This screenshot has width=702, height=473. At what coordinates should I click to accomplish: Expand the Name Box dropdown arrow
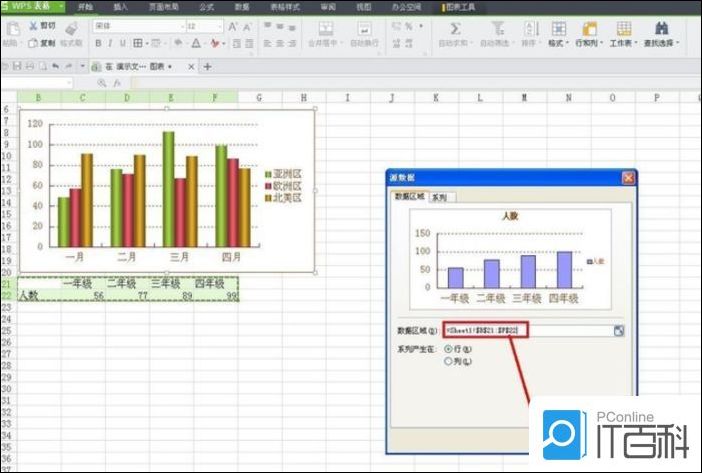(68, 83)
